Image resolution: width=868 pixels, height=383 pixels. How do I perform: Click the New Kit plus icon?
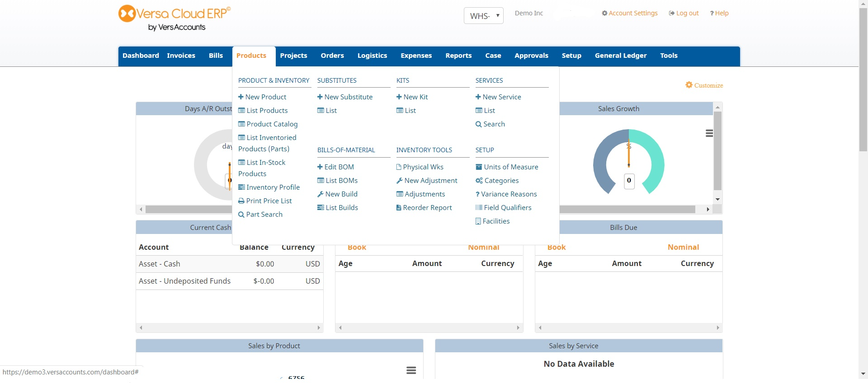[399, 97]
